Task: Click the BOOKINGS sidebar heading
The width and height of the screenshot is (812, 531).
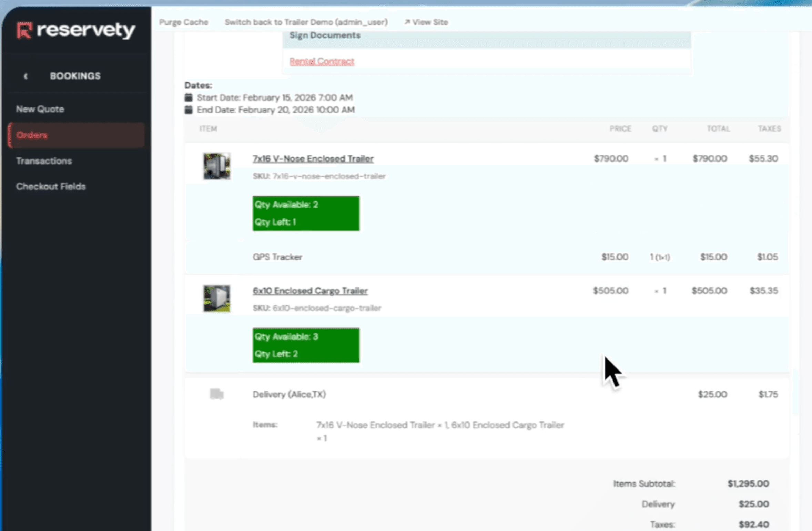Action: tap(75, 76)
